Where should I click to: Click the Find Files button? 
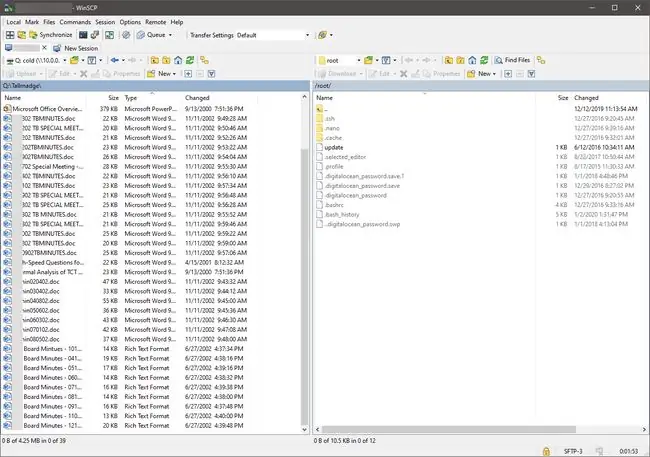512,60
